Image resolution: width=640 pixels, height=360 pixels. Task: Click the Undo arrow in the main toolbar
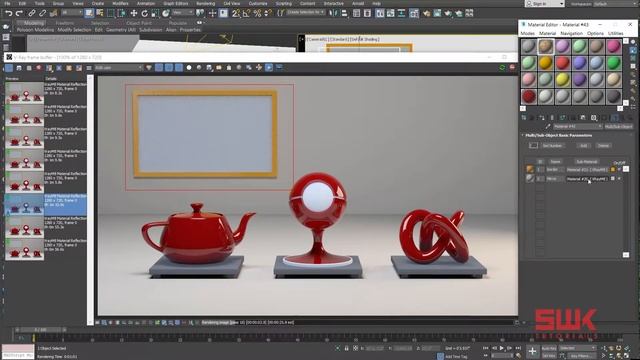click(x=8, y=13)
